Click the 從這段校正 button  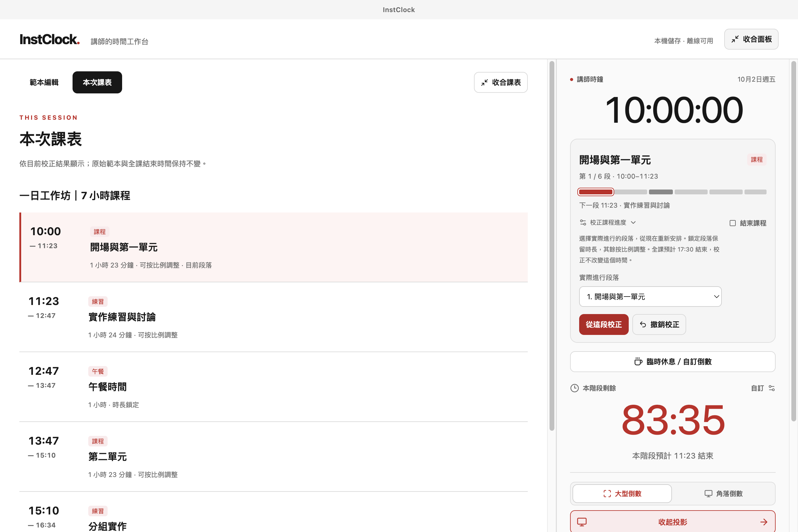(604, 325)
